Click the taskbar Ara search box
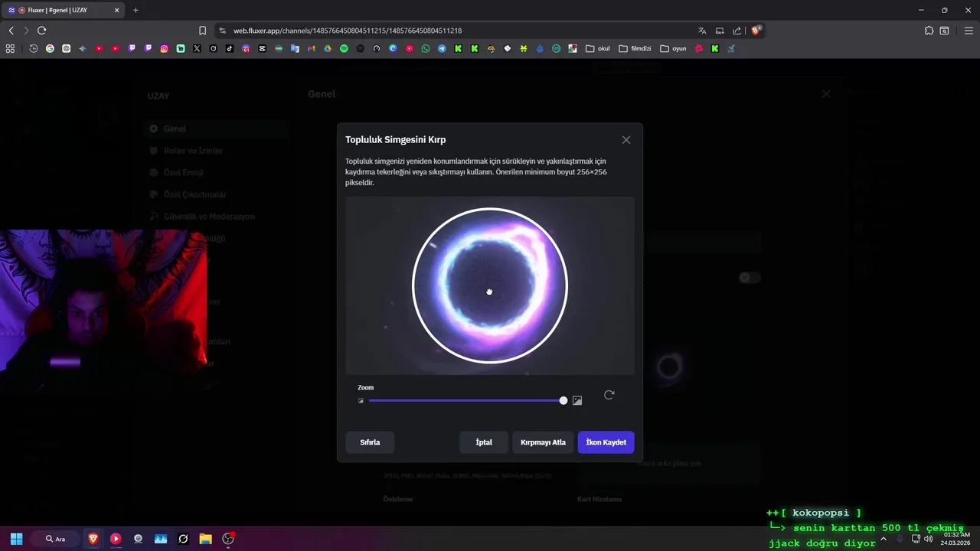 click(x=55, y=539)
